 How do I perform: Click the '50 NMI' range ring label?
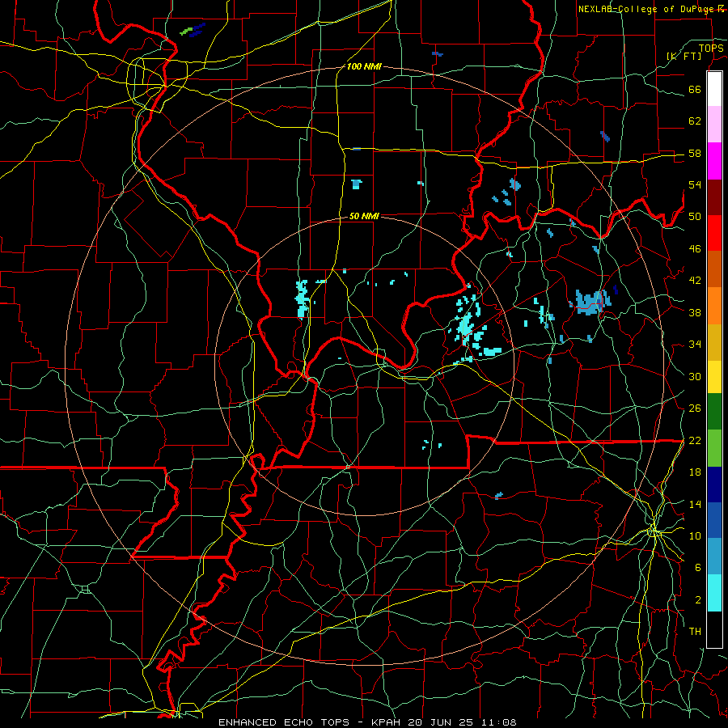pyautogui.click(x=364, y=216)
